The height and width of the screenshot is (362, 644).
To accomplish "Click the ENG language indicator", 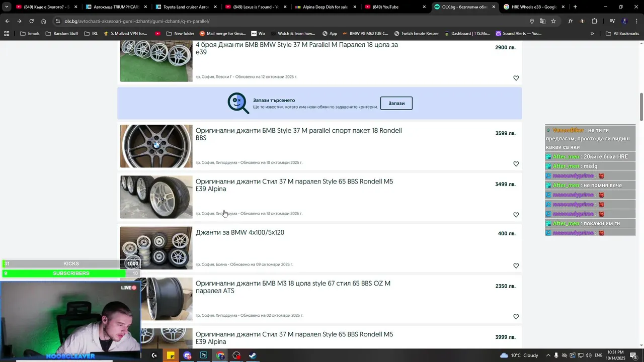I will [598, 355].
